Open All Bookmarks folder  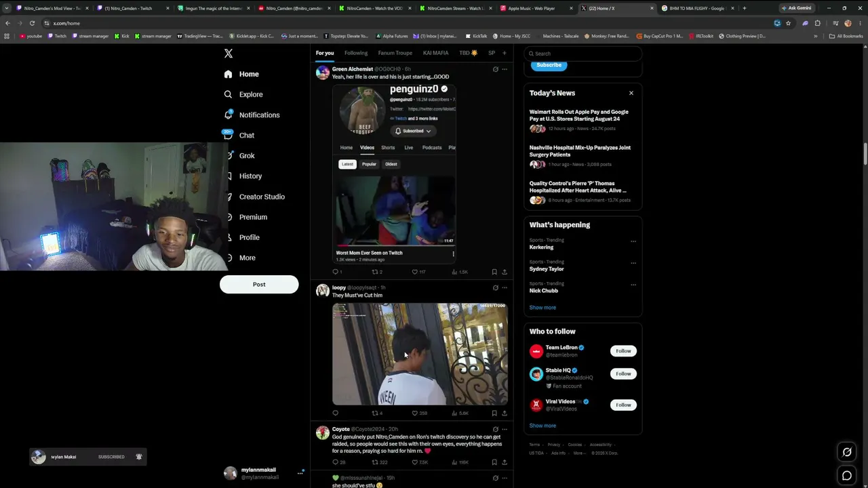pos(846,36)
